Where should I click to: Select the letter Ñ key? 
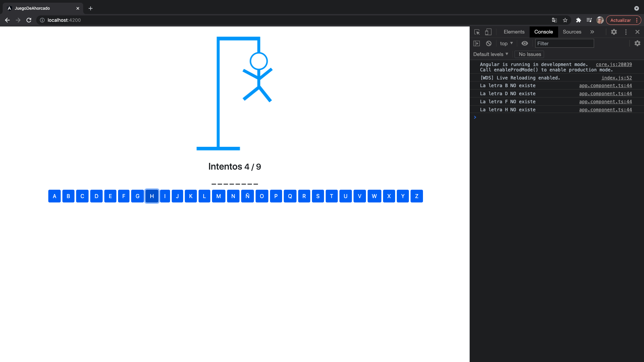click(248, 196)
